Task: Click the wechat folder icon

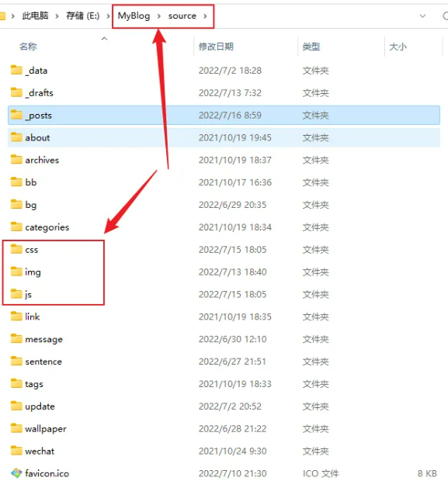Action: [16, 451]
